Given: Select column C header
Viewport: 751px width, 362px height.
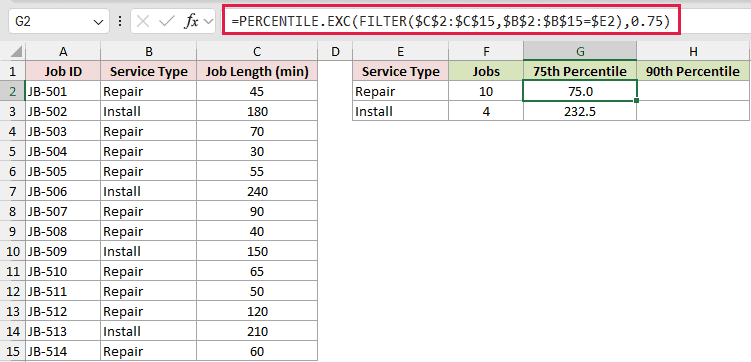Looking at the screenshot, I should (257, 51).
